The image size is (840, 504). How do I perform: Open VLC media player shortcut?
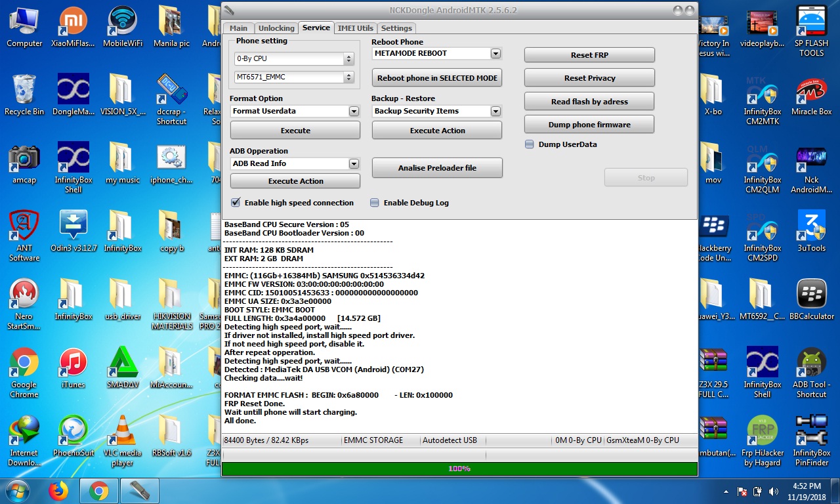123,442
